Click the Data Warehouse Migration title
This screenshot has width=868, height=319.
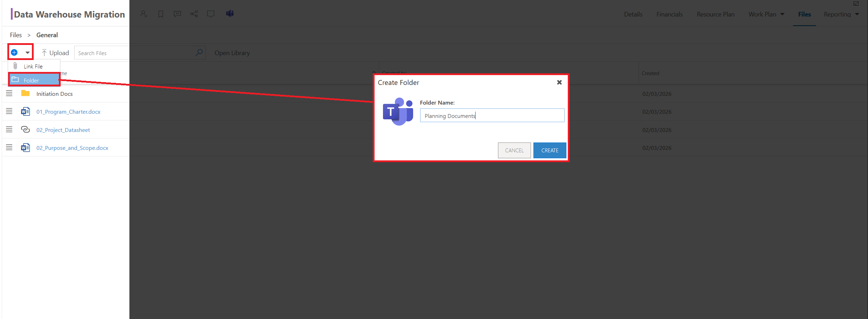(x=69, y=14)
